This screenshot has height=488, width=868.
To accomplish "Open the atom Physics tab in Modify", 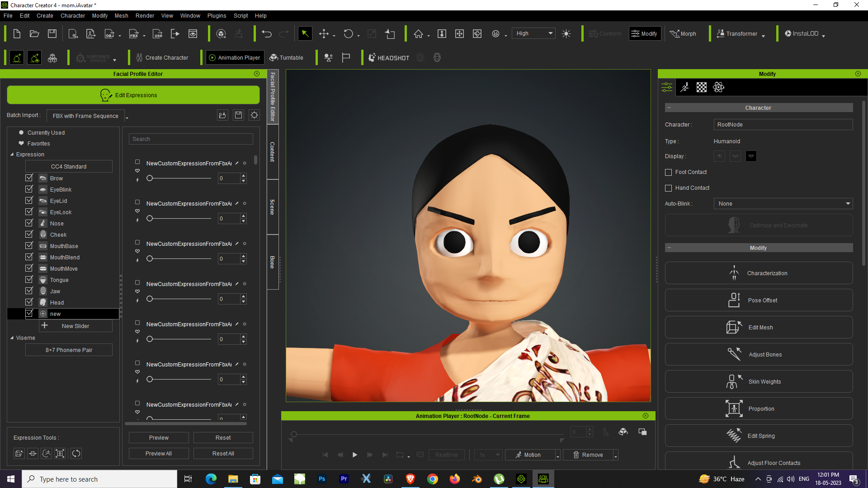I will coord(719,87).
